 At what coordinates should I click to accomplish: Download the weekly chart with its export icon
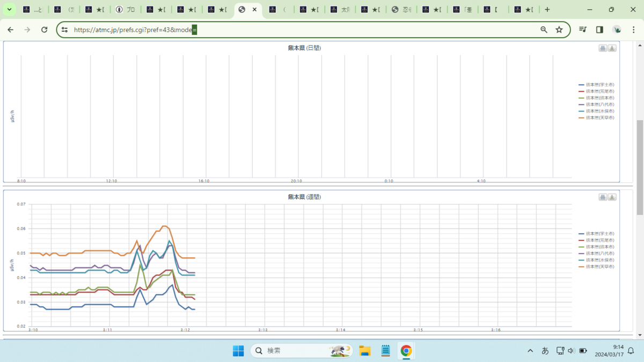point(612,197)
